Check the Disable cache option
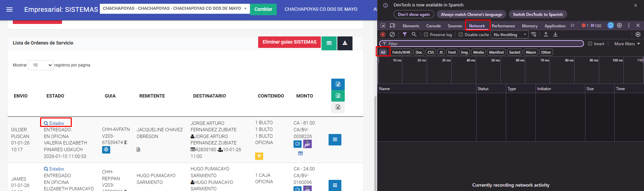 click(x=461, y=35)
